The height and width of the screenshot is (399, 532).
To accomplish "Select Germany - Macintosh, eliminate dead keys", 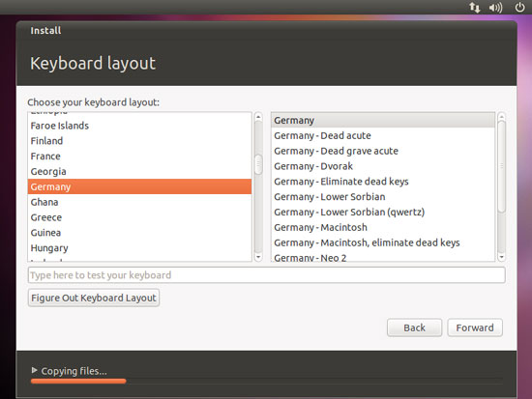I will (x=383, y=242).
